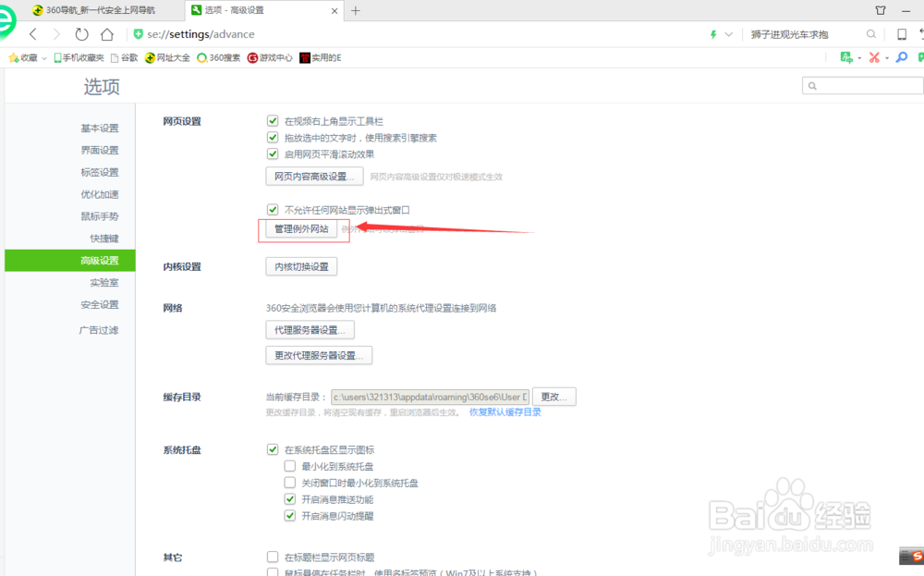This screenshot has width=924, height=576.
Task: Click 代理服务器设置 button
Action: (x=310, y=329)
